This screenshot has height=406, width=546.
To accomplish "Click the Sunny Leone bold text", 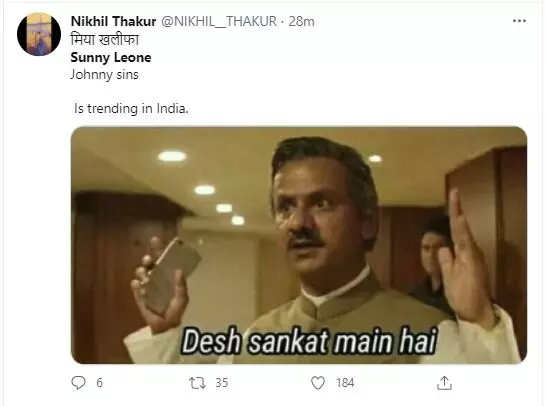I will 111,57.
